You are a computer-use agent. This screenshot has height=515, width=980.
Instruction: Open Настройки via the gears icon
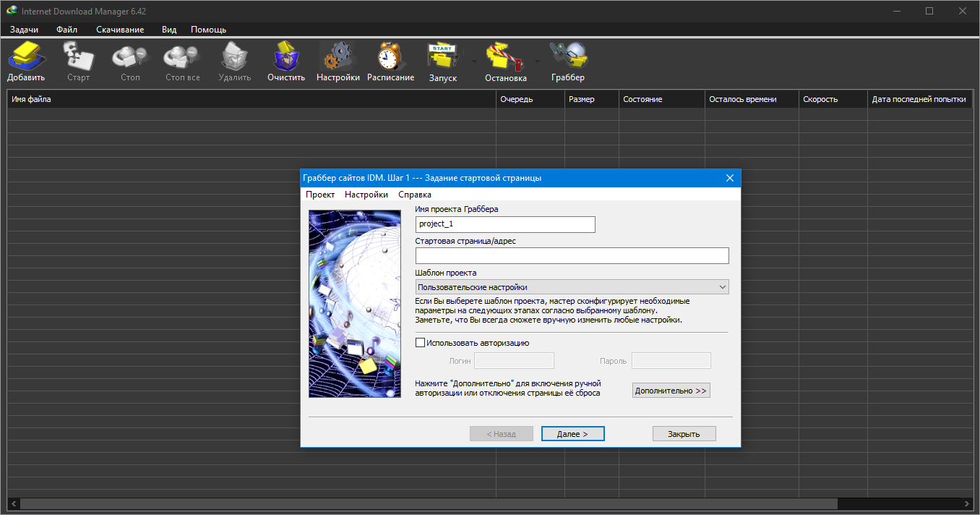point(338,61)
